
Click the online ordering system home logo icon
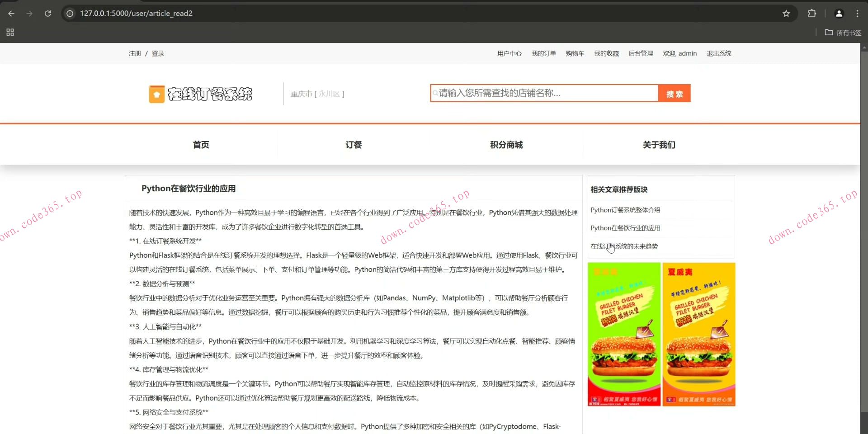[x=156, y=94]
